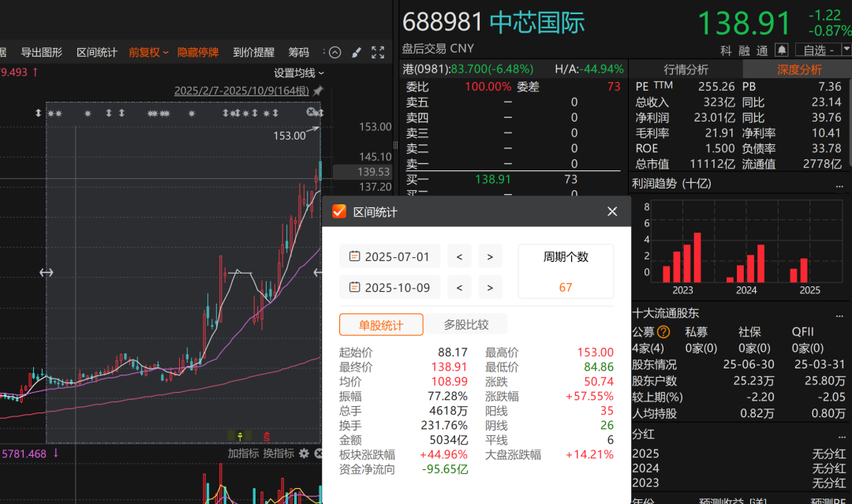Image resolution: width=852 pixels, height=504 pixels.
Task: Click the 科 tag beside the price
Action: [x=726, y=50]
